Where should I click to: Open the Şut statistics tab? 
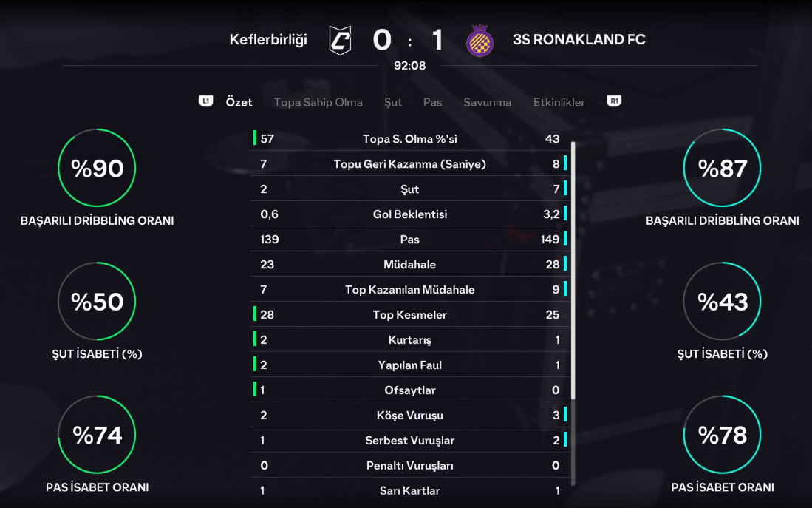pos(393,102)
